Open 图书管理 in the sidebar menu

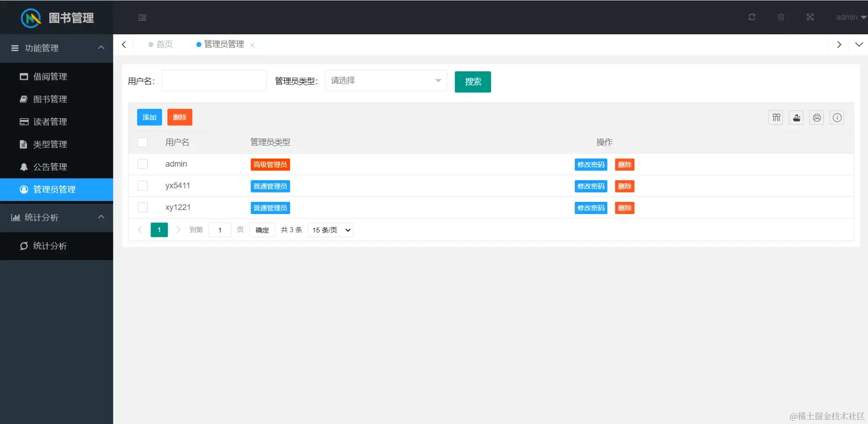point(56,99)
